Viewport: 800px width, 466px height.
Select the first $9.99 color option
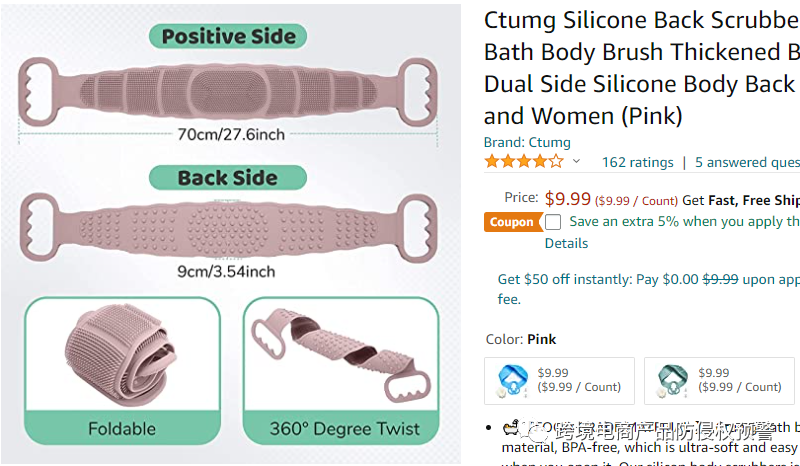pyautogui.click(x=561, y=380)
